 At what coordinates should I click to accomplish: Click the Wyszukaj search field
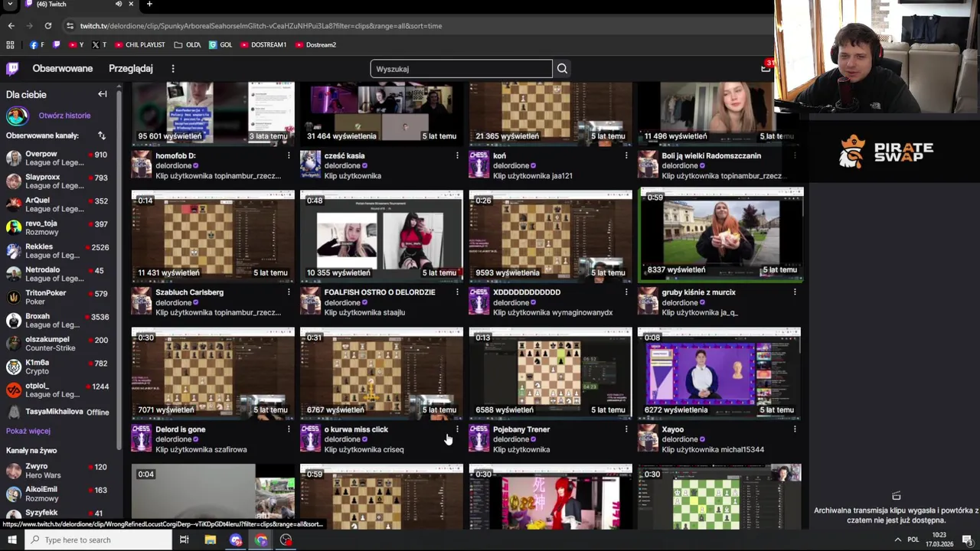click(x=461, y=69)
